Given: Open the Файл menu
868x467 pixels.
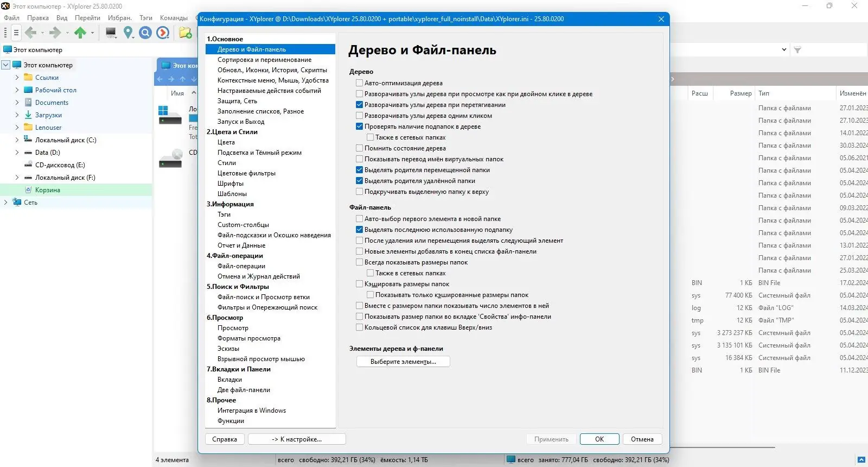Looking at the screenshot, I should coord(12,18).
